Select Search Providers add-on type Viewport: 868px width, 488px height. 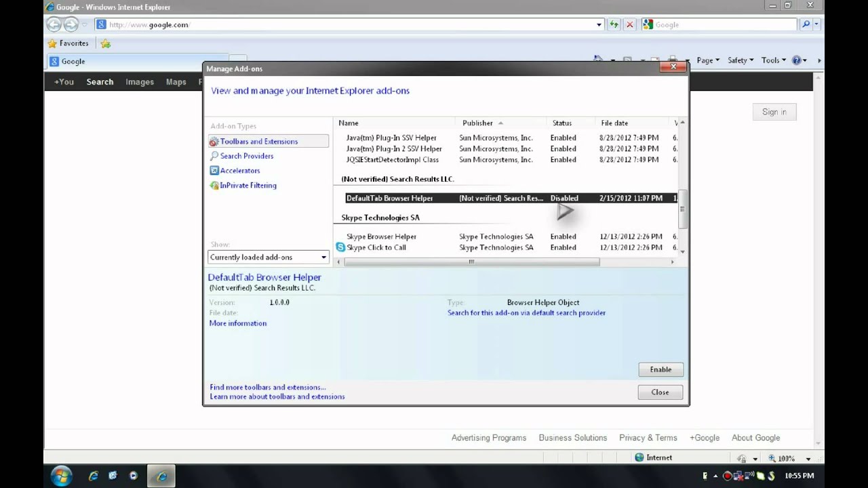[x=246, y=156]
